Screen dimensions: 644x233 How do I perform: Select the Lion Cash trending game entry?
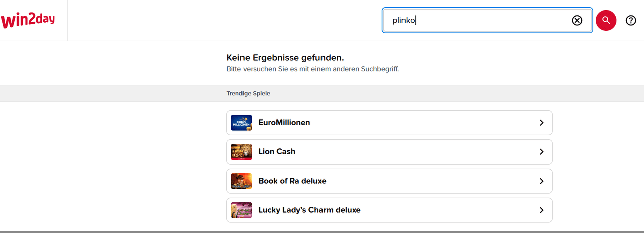[x=277, y=152]
